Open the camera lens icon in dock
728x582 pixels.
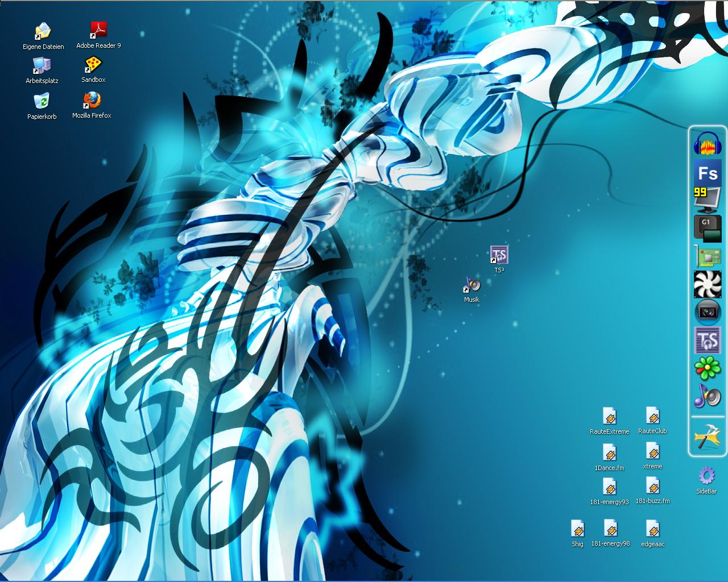708,312
